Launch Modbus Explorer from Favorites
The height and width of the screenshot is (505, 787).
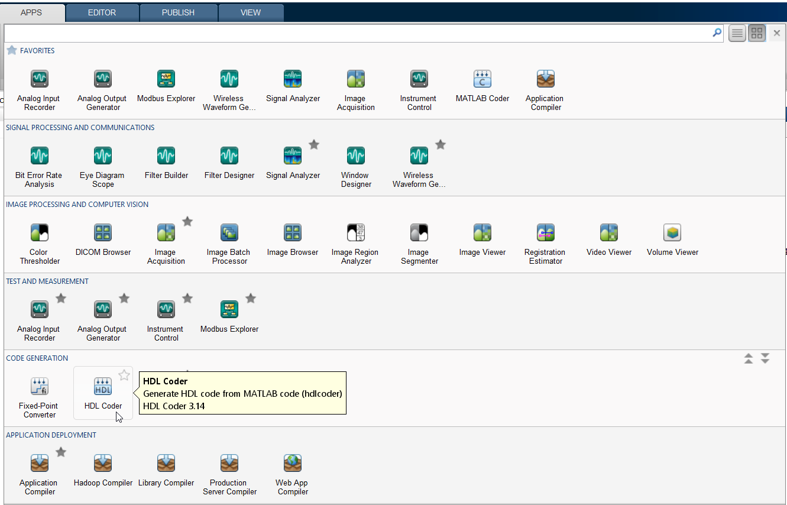coord(166,86)
